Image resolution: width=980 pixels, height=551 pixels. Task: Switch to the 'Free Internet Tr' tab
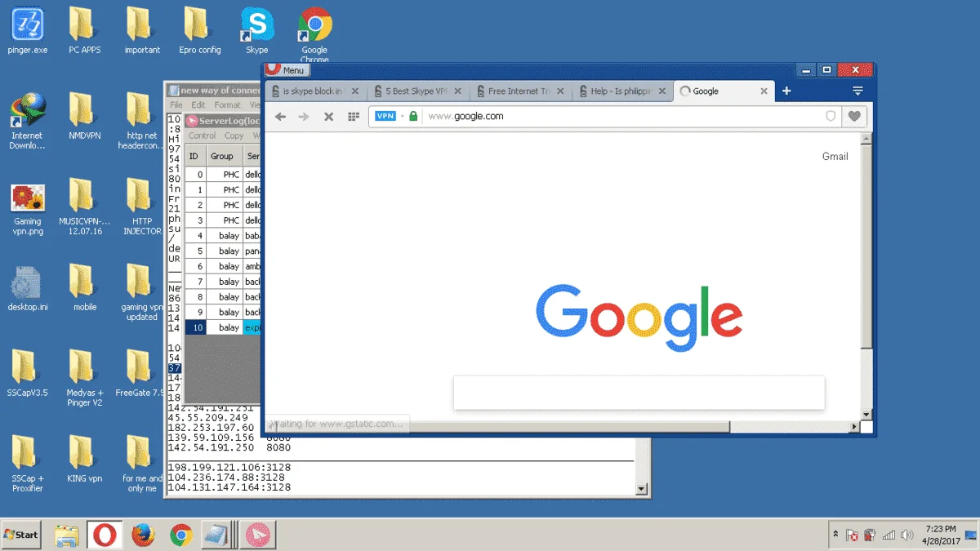519,91
